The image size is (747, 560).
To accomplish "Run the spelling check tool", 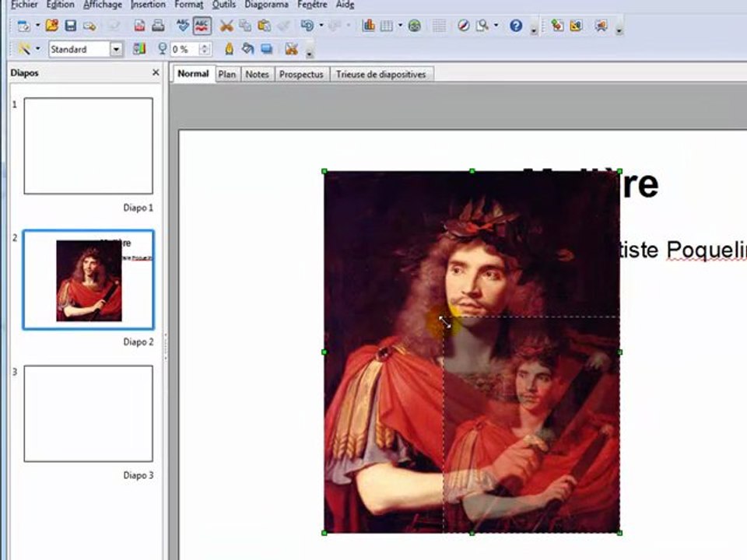I will [182, 26].
